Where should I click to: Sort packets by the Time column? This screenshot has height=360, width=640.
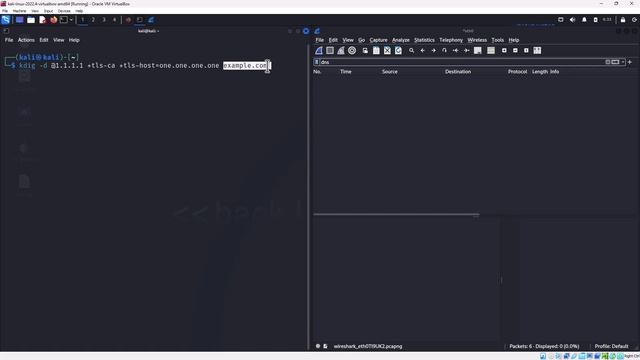pos(346,72)
